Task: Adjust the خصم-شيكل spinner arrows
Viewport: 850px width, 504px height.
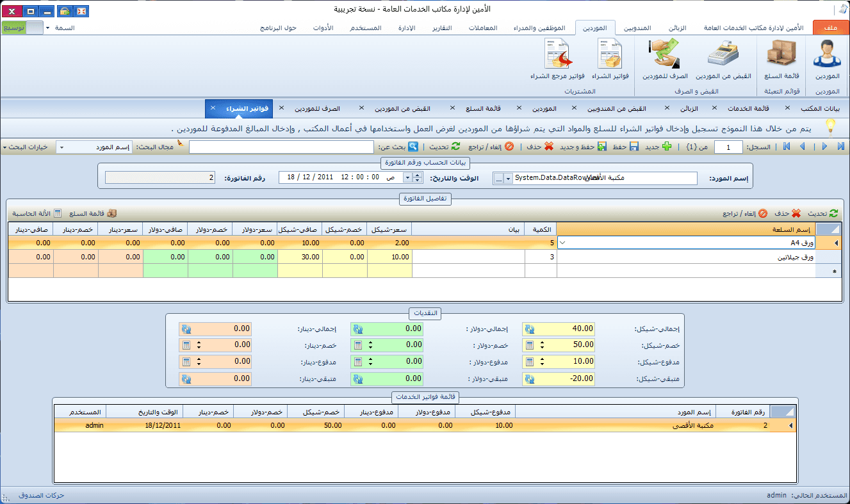Action: [x=542, y=346]
